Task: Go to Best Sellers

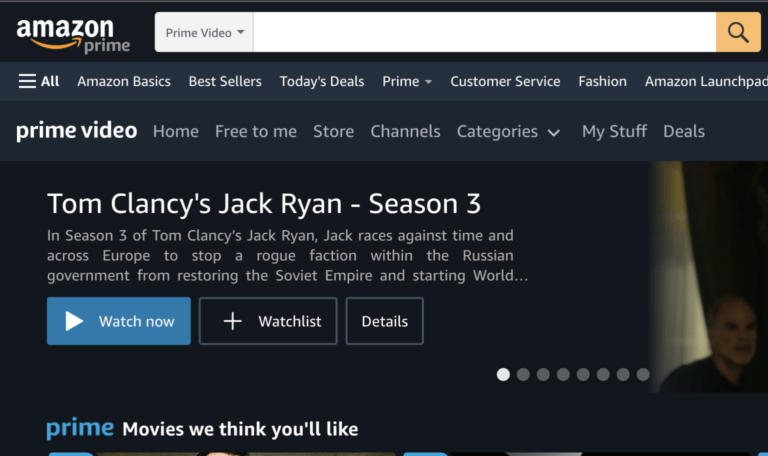Action: [x=225, y=81]
